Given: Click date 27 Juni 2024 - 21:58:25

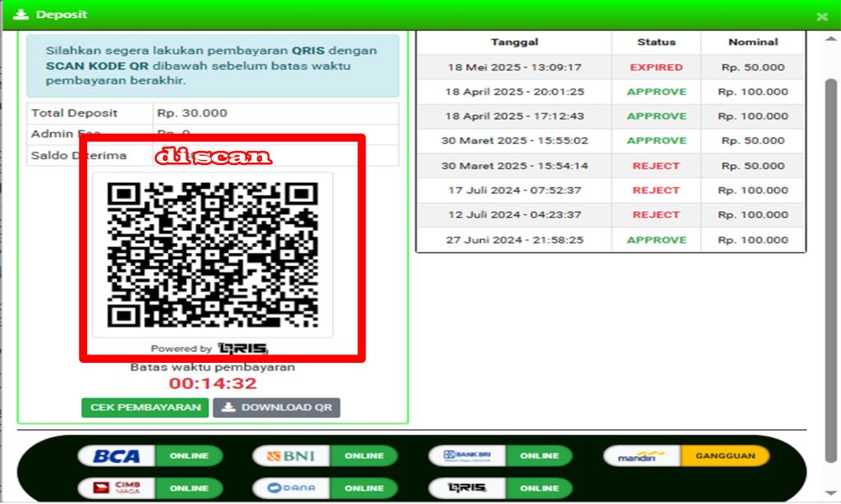Looking at the screenshot, I should 514,240.
